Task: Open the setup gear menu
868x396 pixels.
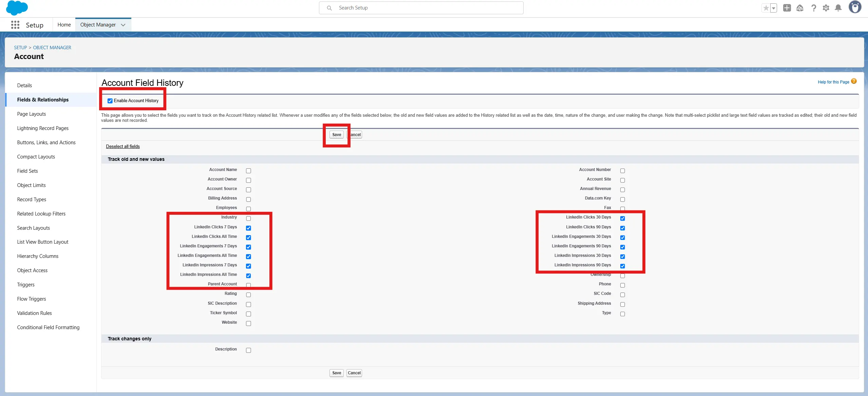Action: 826,8
